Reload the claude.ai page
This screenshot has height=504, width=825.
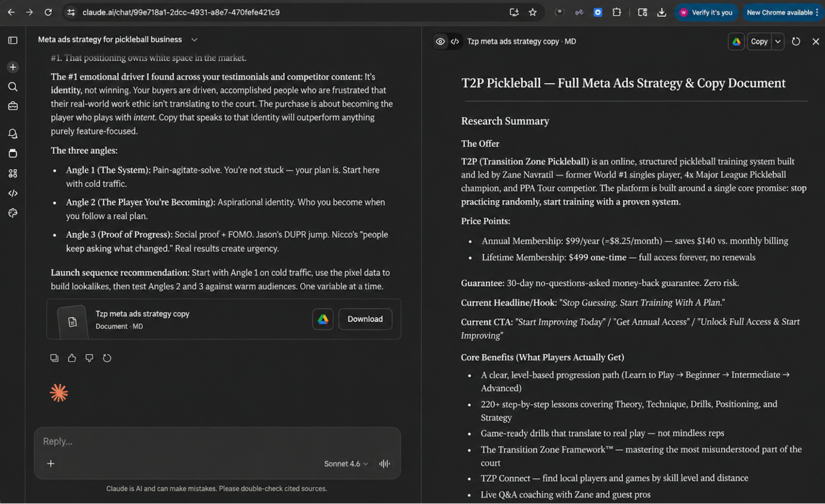click(48, 12)
